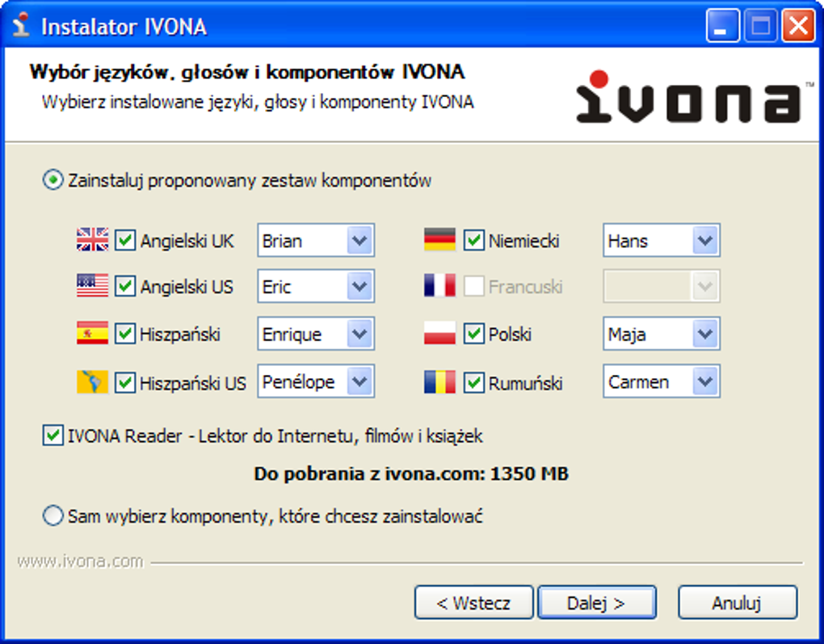
Task: Click the German flag icon
Action: (x=439, y=240)
